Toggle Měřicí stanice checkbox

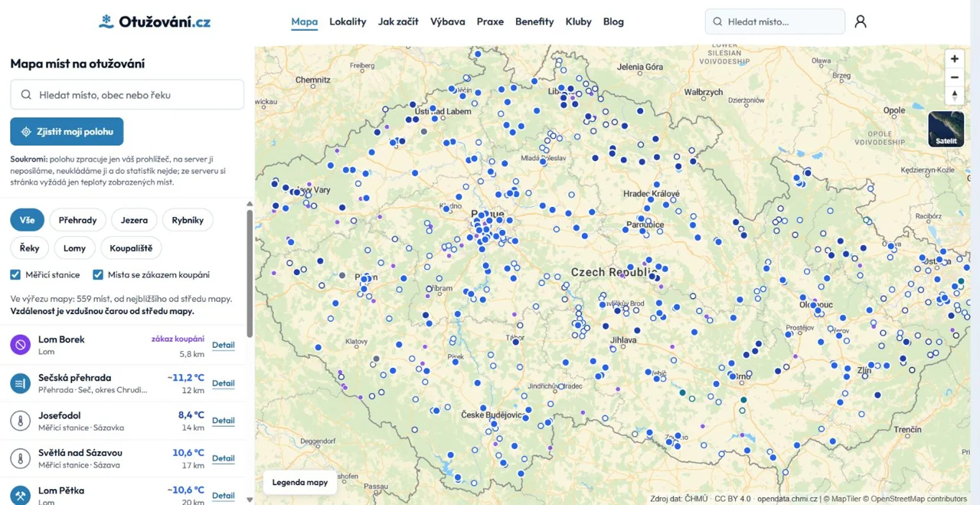click(x=15, y=274)
